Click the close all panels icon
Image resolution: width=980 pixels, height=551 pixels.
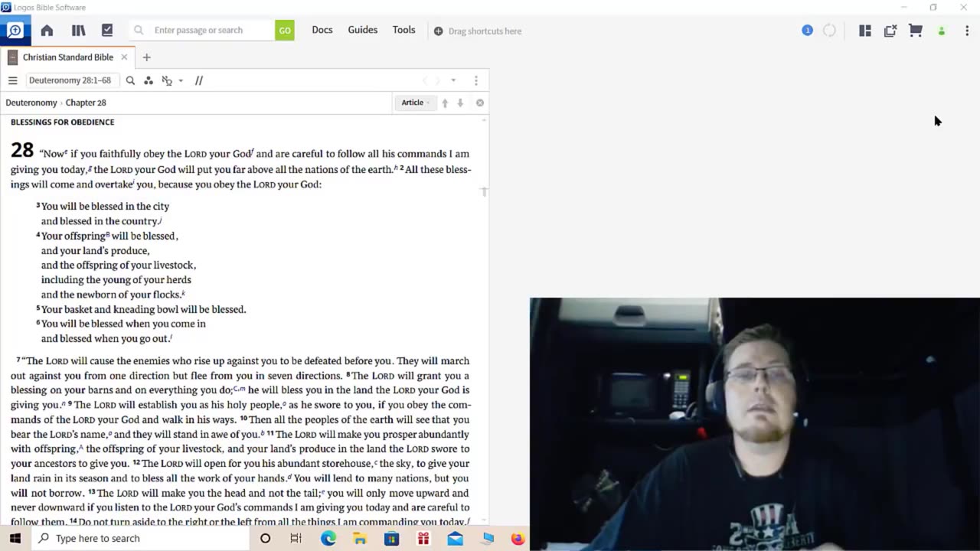[x=890, y=31]
